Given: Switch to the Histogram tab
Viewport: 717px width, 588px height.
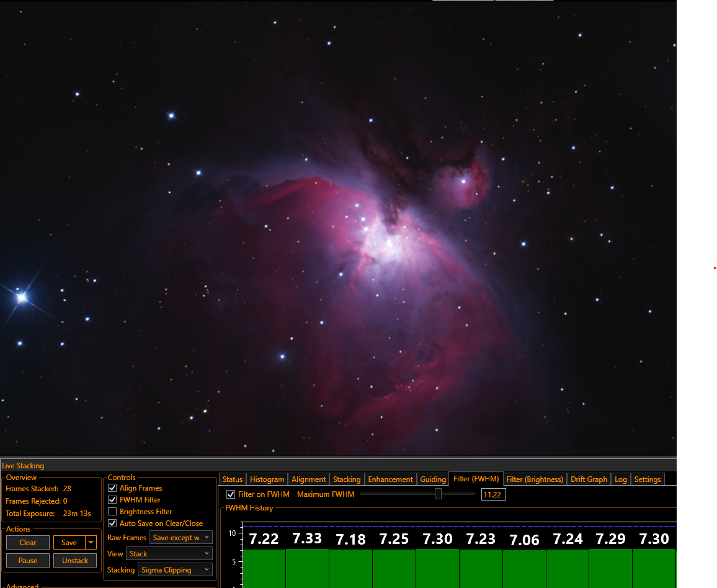Looking at the screenshot, I should click(267, 479).
